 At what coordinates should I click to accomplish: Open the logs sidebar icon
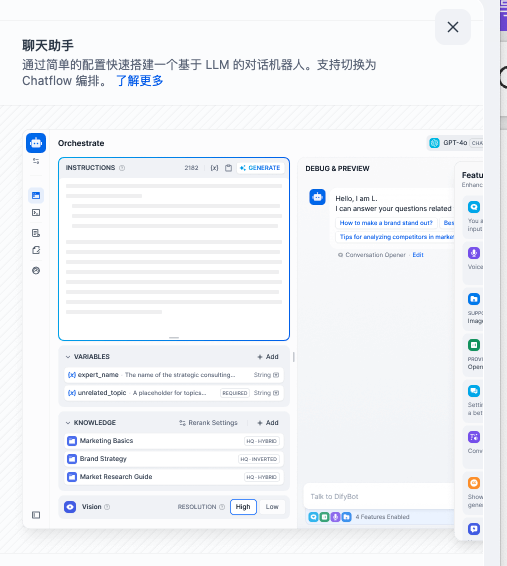36,233
